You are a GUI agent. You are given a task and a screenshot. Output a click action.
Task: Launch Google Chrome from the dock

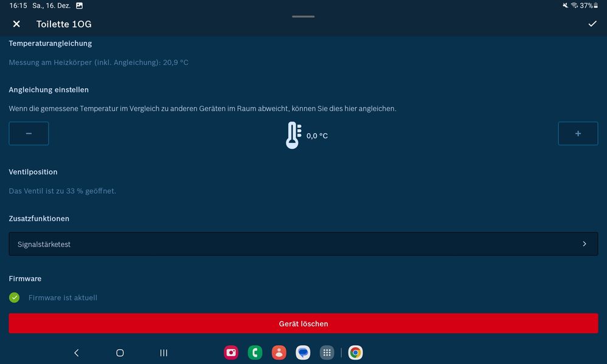(355, 352)
